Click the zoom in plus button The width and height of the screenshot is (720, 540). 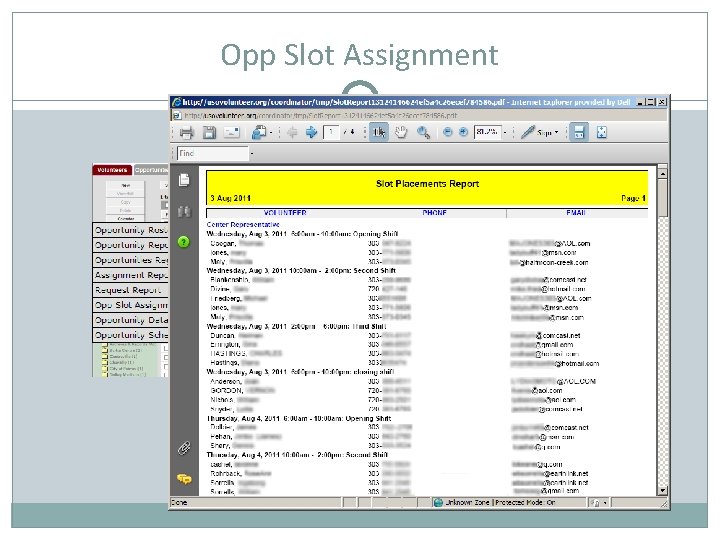pos(463,132)
